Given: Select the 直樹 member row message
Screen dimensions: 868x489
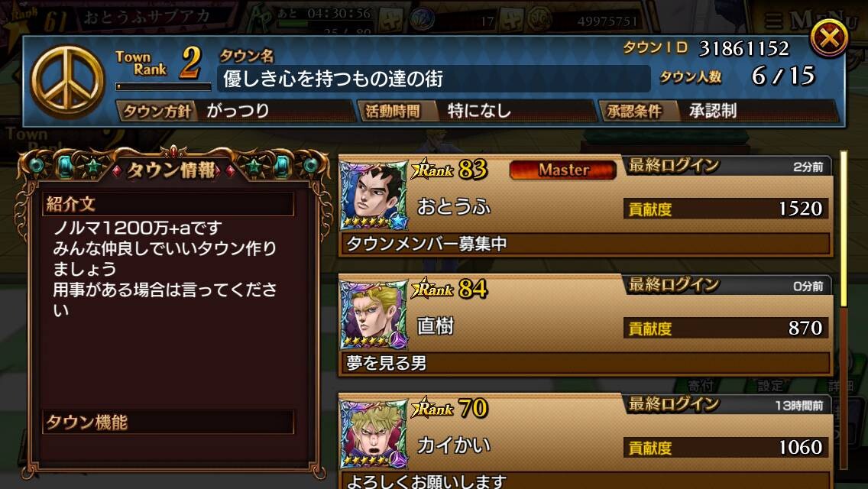Looking at the screenshot, I should (585, 363).
